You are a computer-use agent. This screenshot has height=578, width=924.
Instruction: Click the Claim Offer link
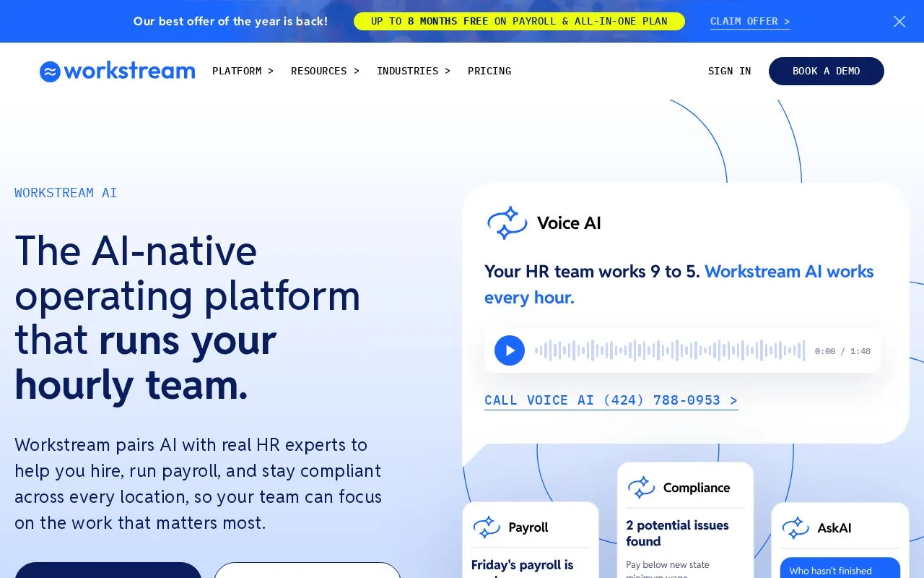coord(750,22)
